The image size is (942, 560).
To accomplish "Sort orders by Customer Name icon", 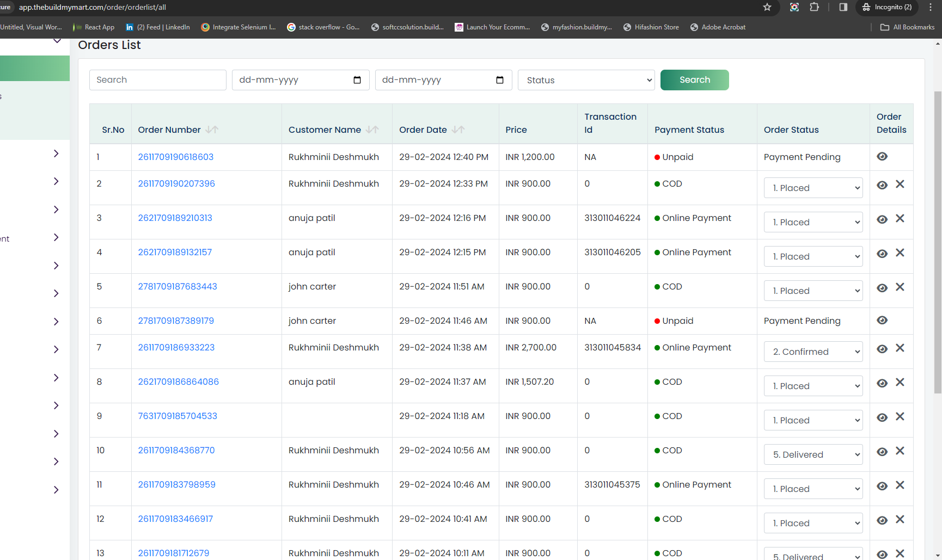I will (x=372, y=130).
